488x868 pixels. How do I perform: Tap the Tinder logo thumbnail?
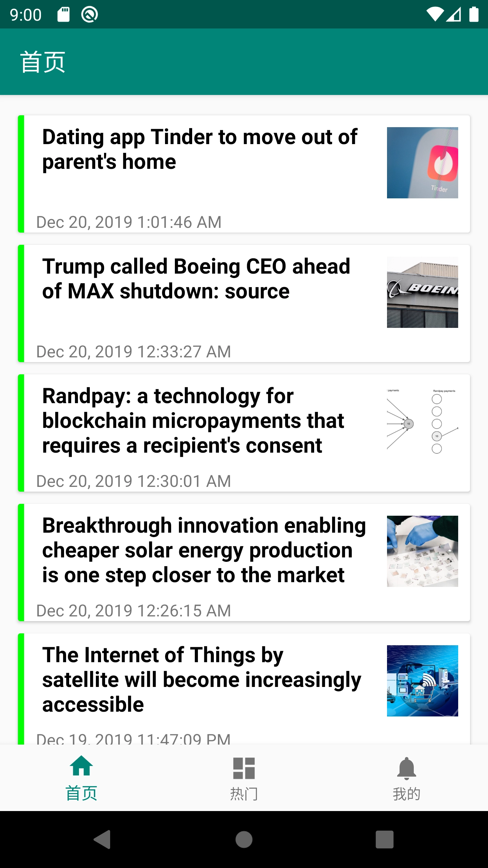coord(422,163)
